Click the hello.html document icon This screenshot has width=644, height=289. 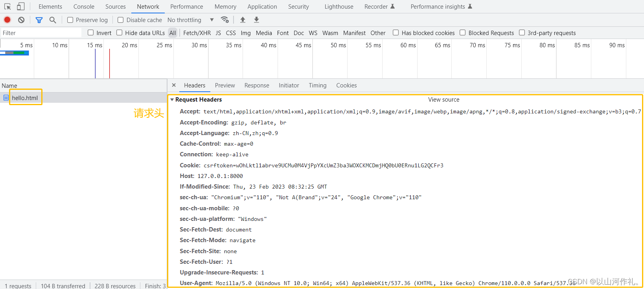(x=6, y=98)
